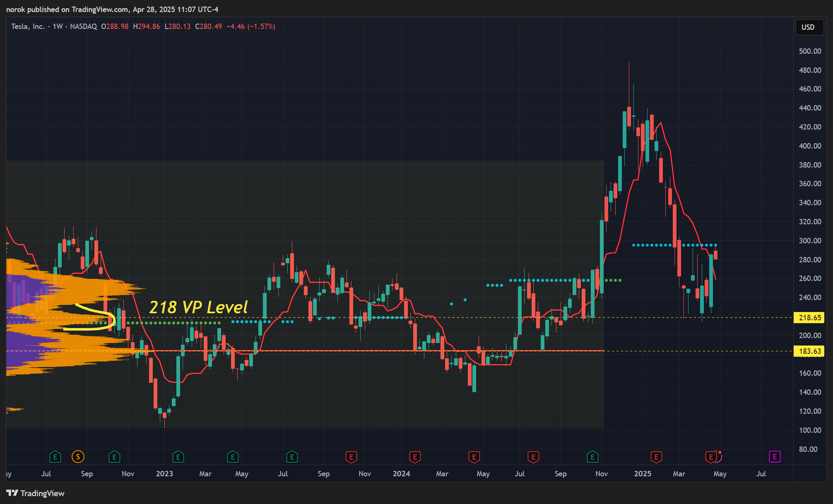The width and height of the screenshot is (833, 504).
Task: Click the 2024 year label on time axis
Action: (x=401, y=474)
